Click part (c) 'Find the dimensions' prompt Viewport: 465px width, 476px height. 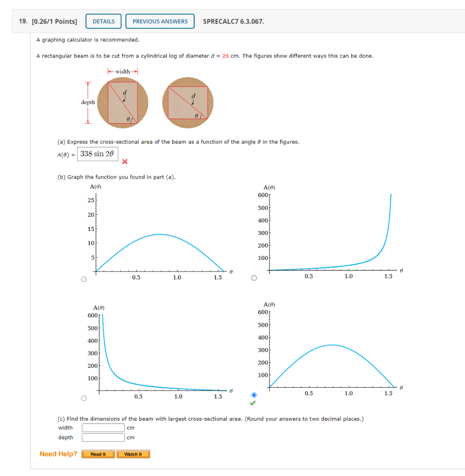click(210, 419)
